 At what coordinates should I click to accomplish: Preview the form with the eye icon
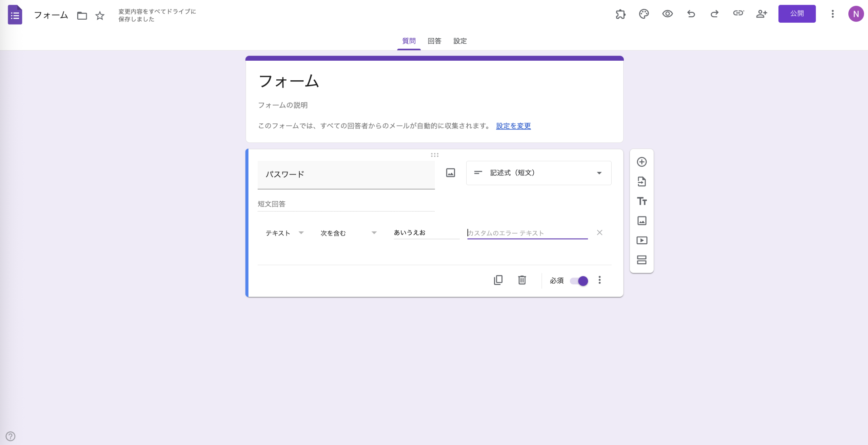(667, 14)
